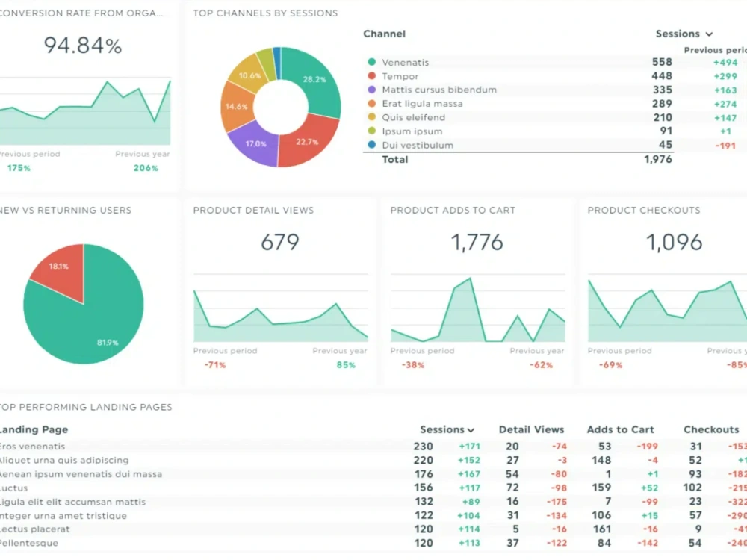
Task: Click the Channel column header
Action: coord(384,34)
